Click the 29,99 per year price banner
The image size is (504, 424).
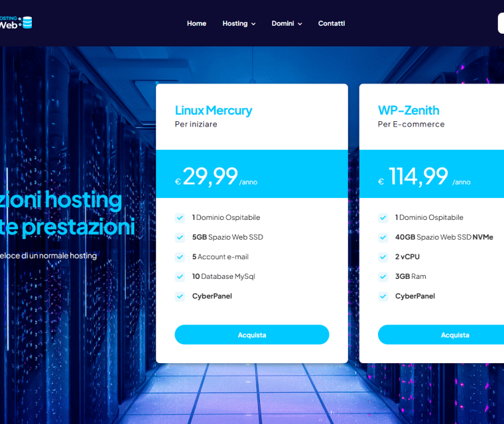(x=251, y=174)
